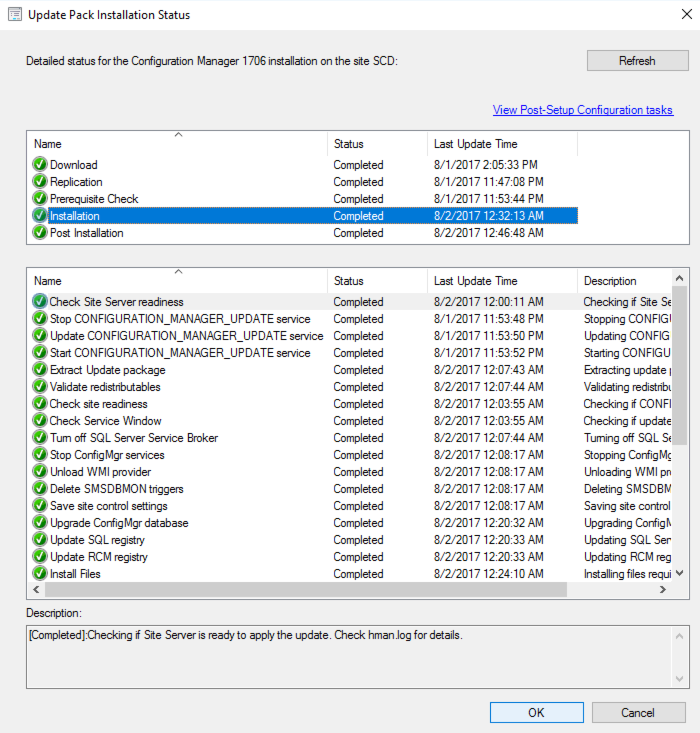Click check icon for Check Site Server readiness
Screen dimensions: 700x733
(x=40, y=301)
